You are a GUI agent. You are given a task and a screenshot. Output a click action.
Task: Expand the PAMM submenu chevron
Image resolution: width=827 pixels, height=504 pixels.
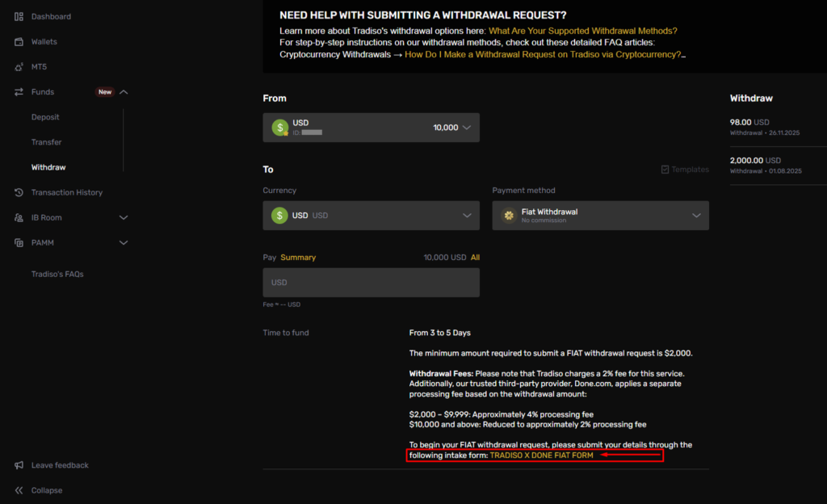pyautogui.click(x=124, y=243)
